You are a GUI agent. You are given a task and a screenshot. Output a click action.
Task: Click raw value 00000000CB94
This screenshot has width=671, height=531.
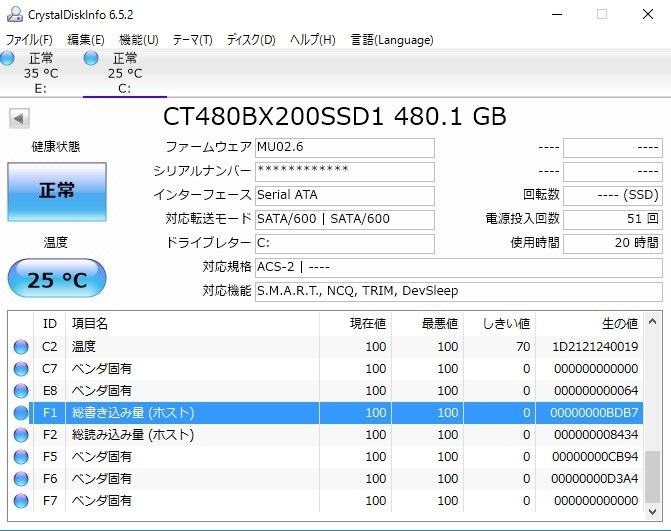(595, 457)
